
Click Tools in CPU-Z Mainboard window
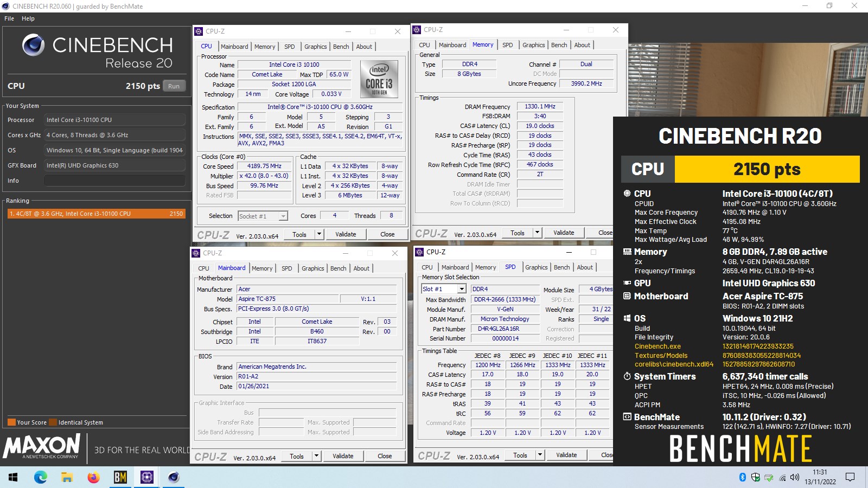tap(297, 456)
